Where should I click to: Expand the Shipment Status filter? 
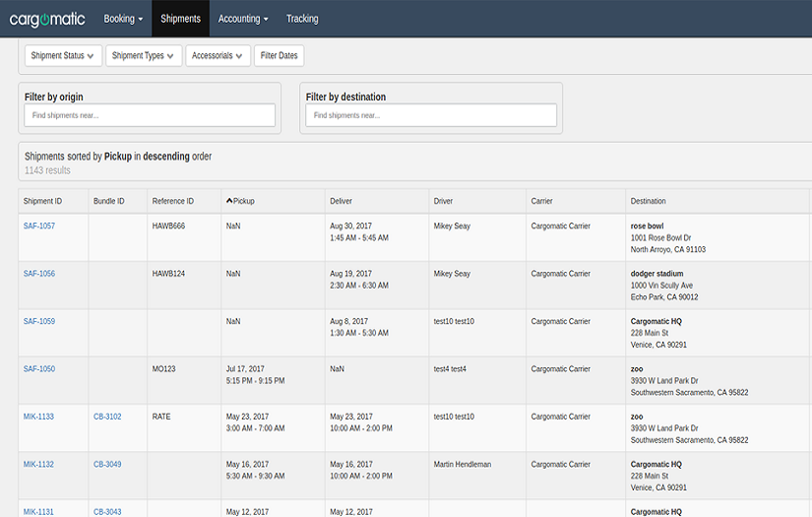(x=63, y=55)
